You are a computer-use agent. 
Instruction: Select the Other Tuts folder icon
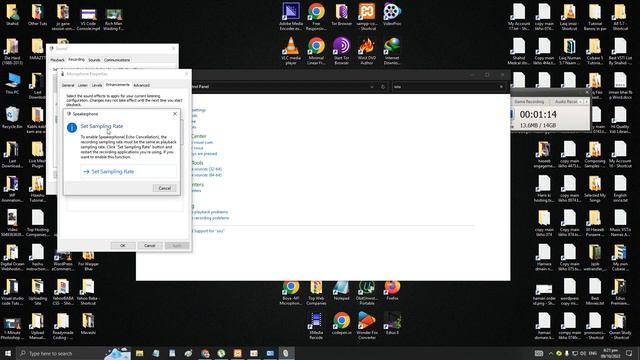[38, 16]
